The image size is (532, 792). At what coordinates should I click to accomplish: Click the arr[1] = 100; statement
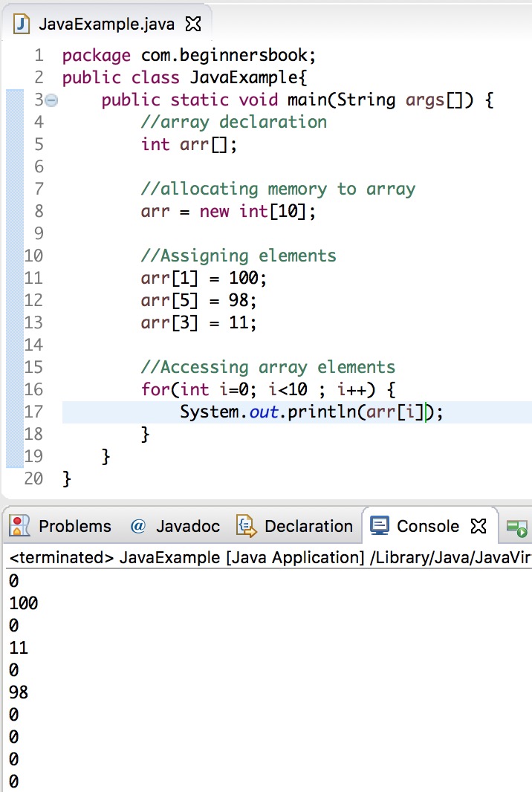[204, 278]
